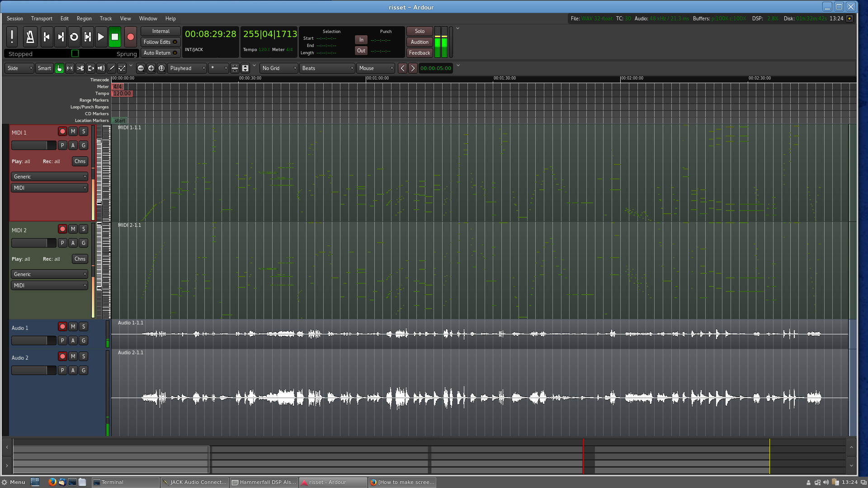
Task: Enable the Follow Edits toggle
Action: pyautogui.click(x=160, y=42)
